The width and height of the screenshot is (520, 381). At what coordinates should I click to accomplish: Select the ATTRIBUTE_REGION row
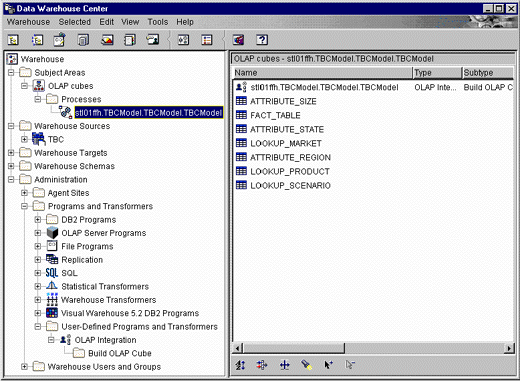pos(290,157)
